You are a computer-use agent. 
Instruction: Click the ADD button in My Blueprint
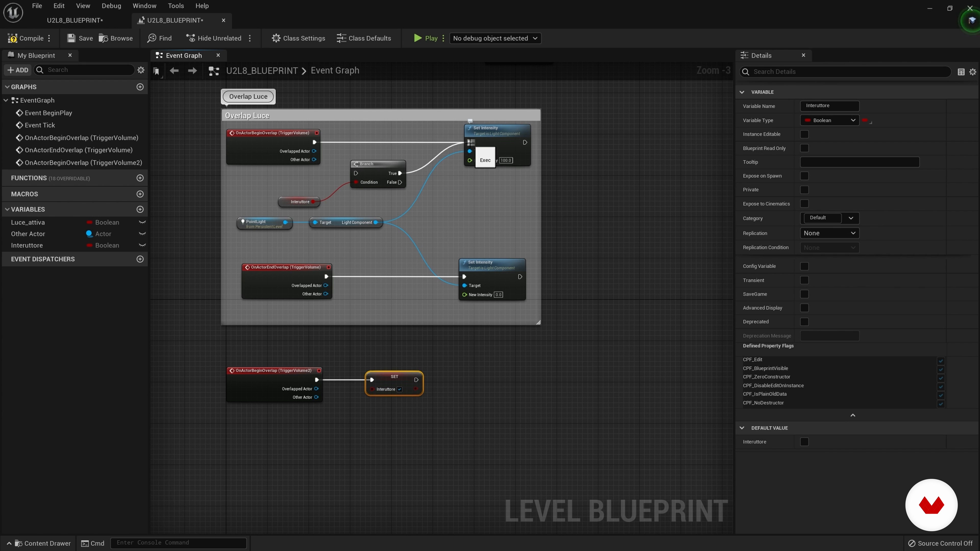pos(18,70)
